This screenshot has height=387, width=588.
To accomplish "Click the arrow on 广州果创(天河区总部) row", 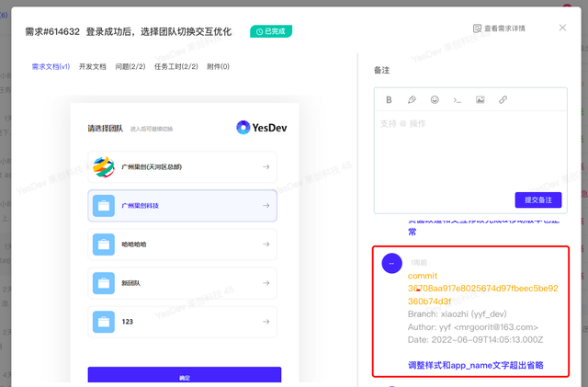I will click(x=266, y=167).
